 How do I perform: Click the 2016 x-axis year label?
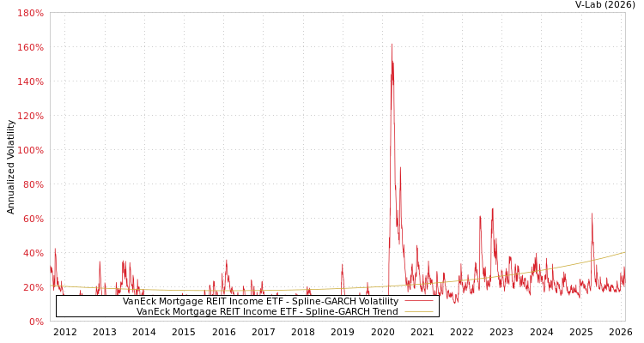click(224, 332)
